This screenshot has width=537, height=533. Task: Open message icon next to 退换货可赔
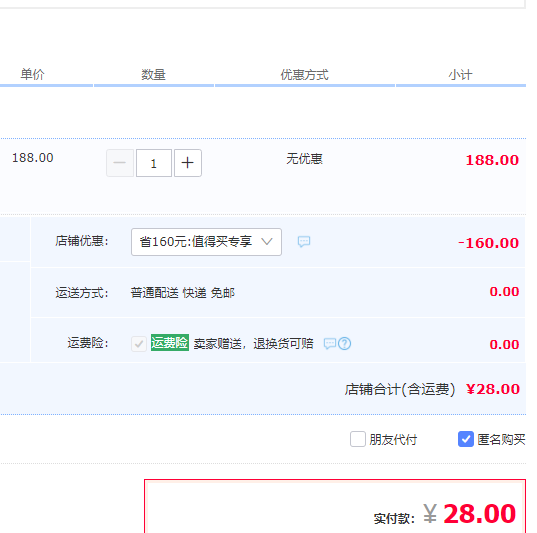click(x=330, y=343)
